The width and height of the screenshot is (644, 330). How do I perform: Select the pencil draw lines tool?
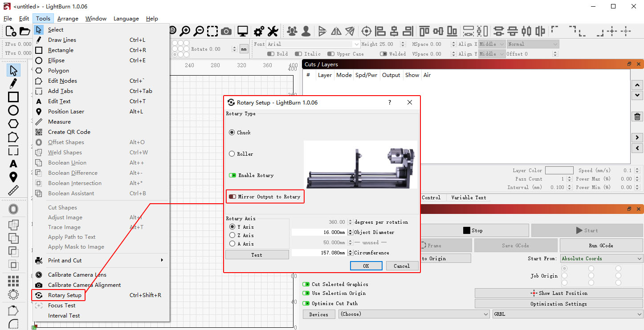point(13,84)
